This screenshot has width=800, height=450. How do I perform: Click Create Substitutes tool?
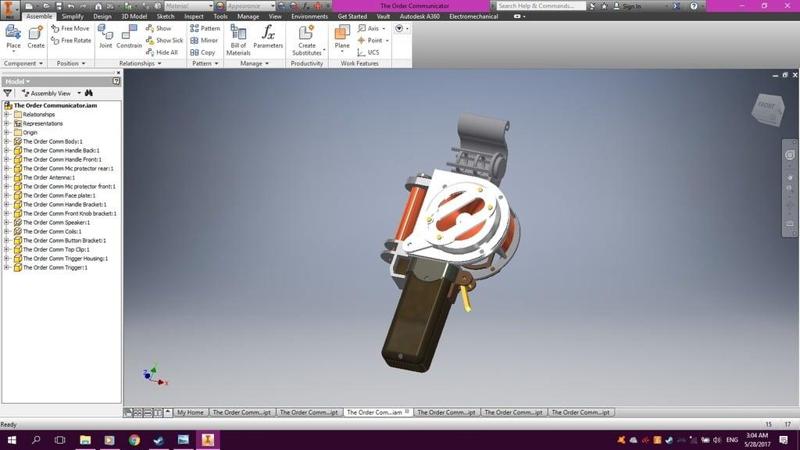point(307,40)
